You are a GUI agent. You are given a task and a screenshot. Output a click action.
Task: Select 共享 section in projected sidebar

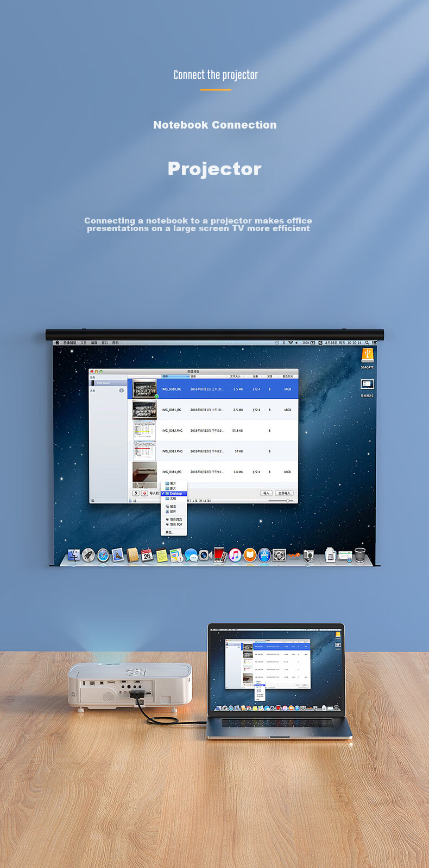108,391
